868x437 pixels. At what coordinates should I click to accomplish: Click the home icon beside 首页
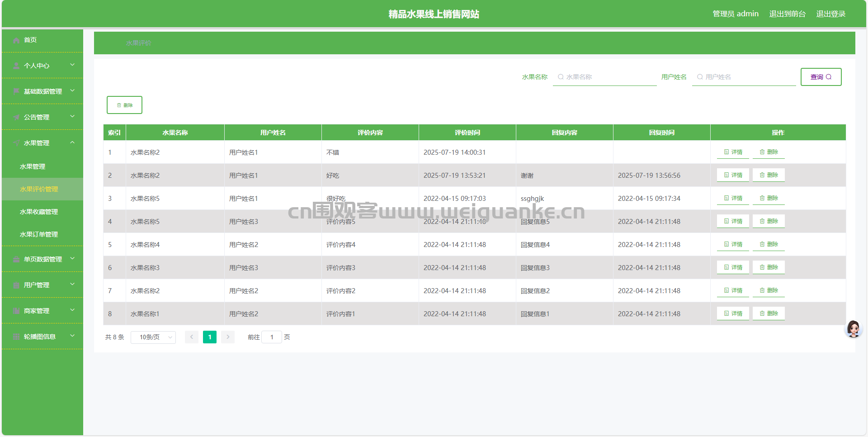tap(17, 40)
